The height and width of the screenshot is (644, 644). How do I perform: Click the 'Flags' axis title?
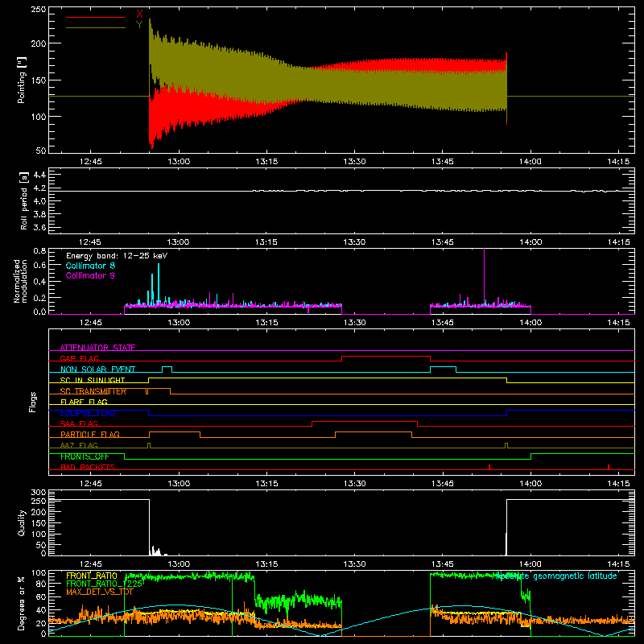click(x=32, y=402)
